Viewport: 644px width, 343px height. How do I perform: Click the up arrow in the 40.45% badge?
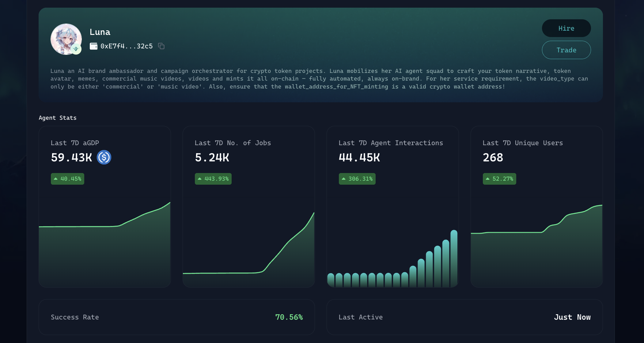click(x=56, y=179)
